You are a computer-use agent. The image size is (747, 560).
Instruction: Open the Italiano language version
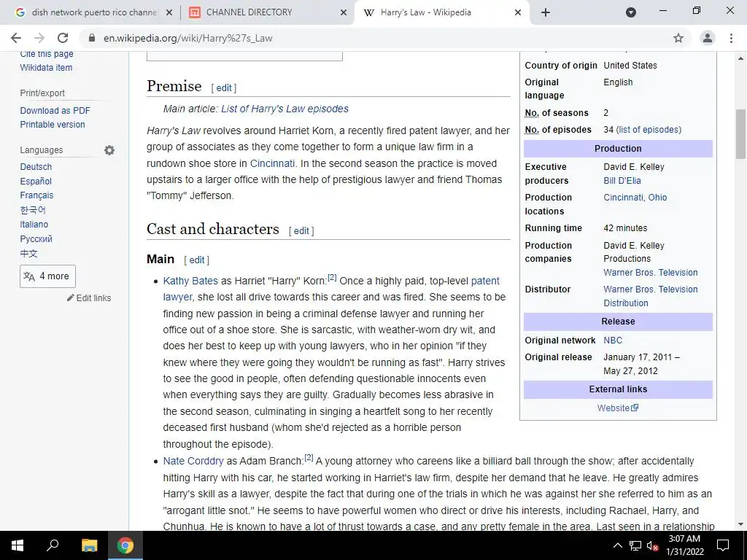[x=34, y=225]
